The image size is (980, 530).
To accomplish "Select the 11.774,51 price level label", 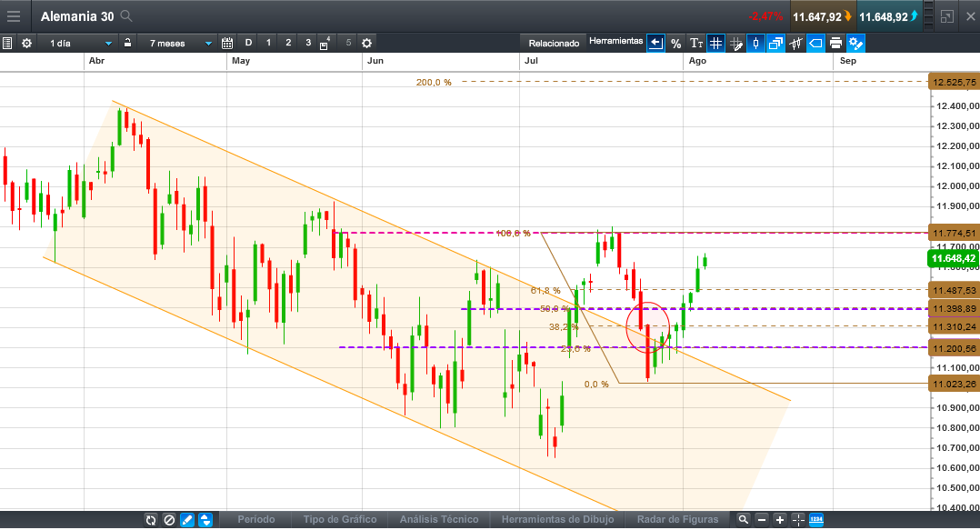I will 954,233.
